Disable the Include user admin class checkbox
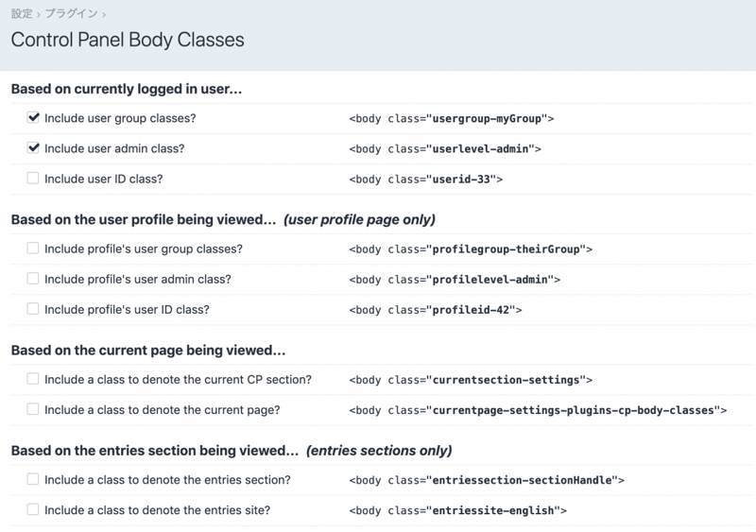 [34, 148]
